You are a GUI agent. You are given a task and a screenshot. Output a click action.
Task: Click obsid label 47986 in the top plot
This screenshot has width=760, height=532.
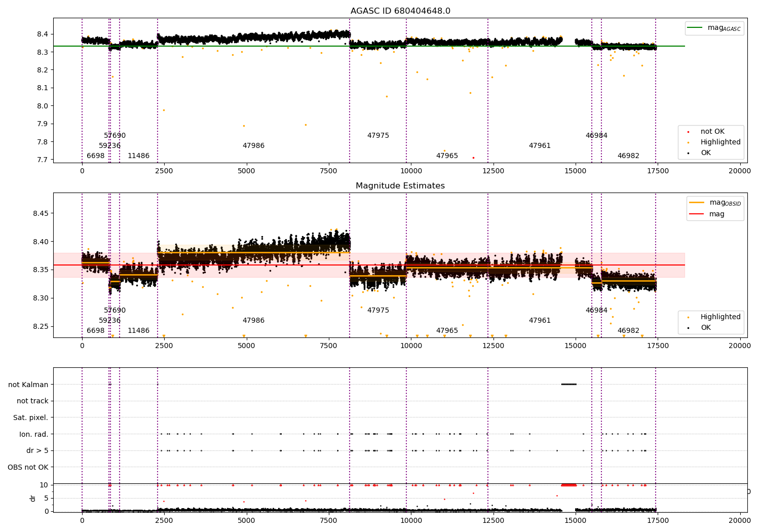pyautogui.click(x=254, y=146)
